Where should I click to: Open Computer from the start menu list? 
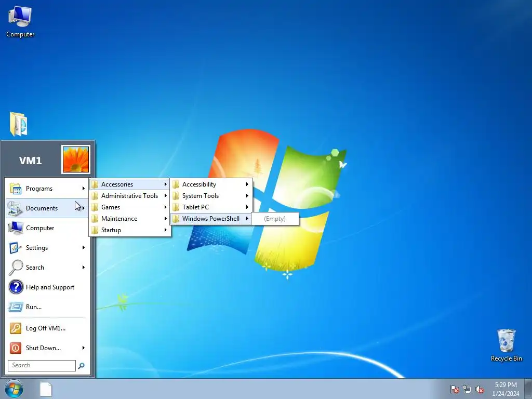pyautogui.click(x=47, y=228)
